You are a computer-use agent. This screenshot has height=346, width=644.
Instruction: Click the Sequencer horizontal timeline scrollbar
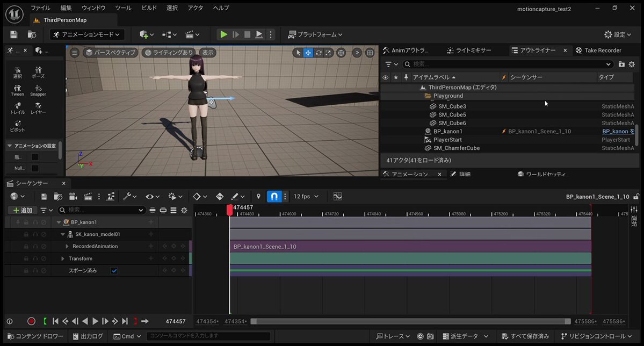tap(410, 321)
